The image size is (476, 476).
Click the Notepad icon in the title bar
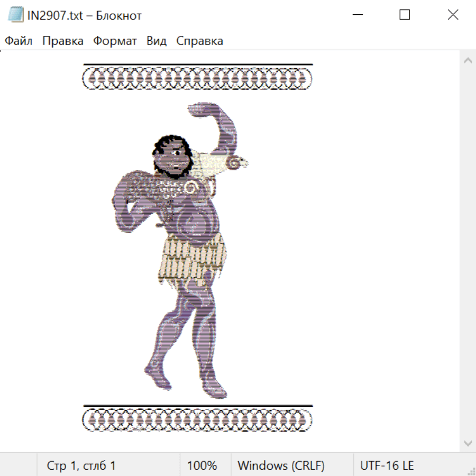coord(15,15)
